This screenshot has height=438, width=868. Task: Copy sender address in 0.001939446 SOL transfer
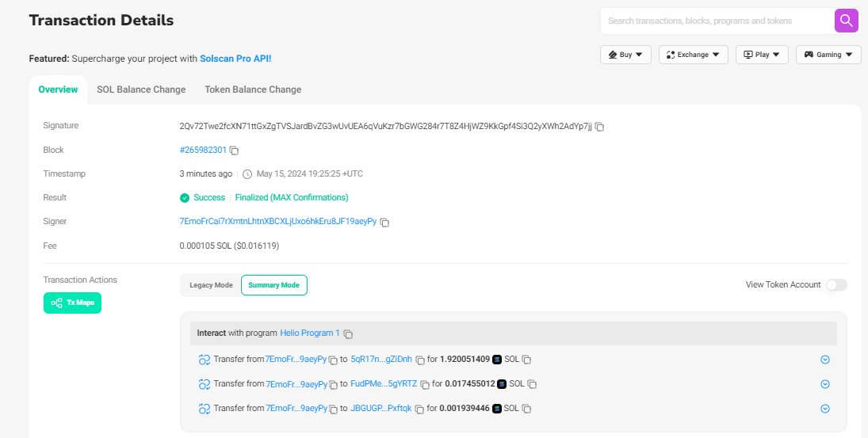(x=333, y=409)
